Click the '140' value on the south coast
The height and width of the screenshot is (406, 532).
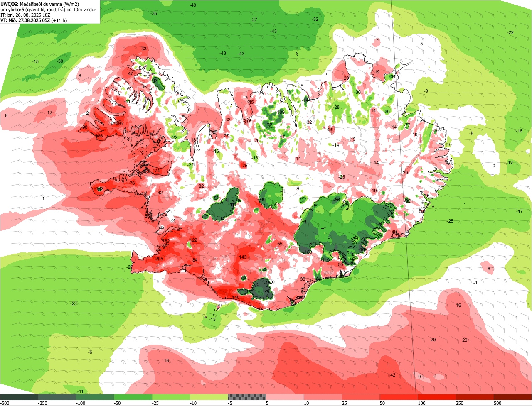coord(236,298)
